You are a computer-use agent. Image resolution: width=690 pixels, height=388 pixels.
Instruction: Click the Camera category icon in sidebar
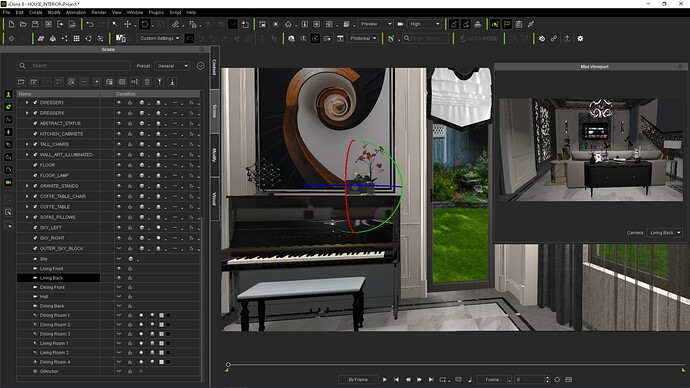(x=8, y=182)
